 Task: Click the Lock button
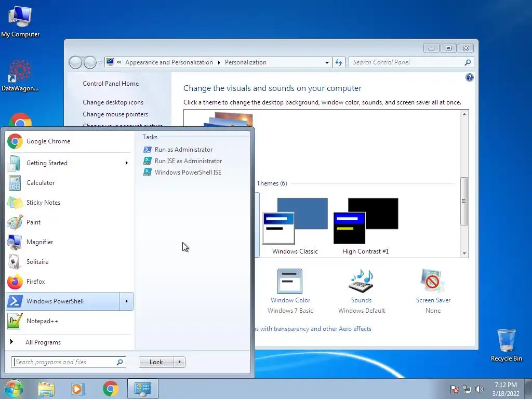156,362
